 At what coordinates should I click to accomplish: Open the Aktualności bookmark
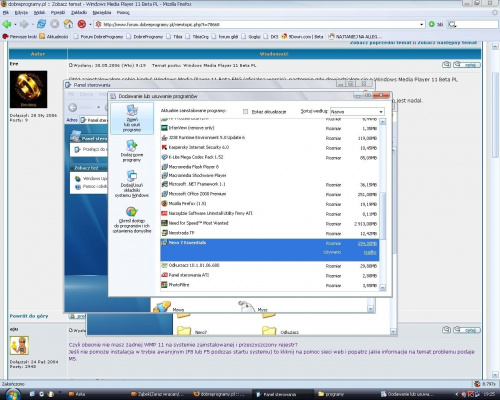[x=54, y=36]
